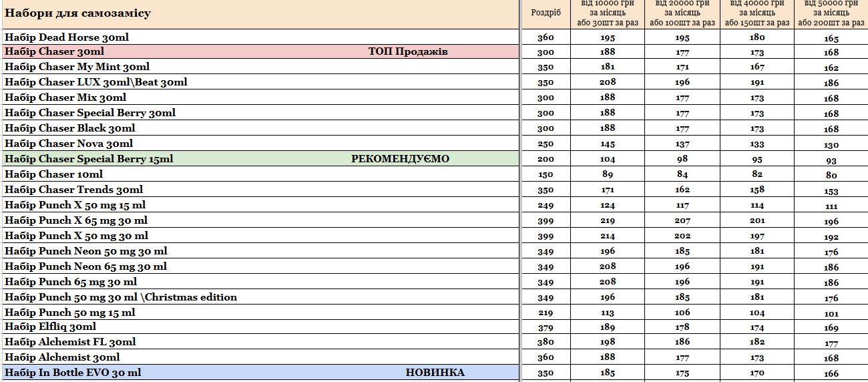Select the 'від 50000 грн' column header
Screen dimensions: 868x382
[831, 14]
